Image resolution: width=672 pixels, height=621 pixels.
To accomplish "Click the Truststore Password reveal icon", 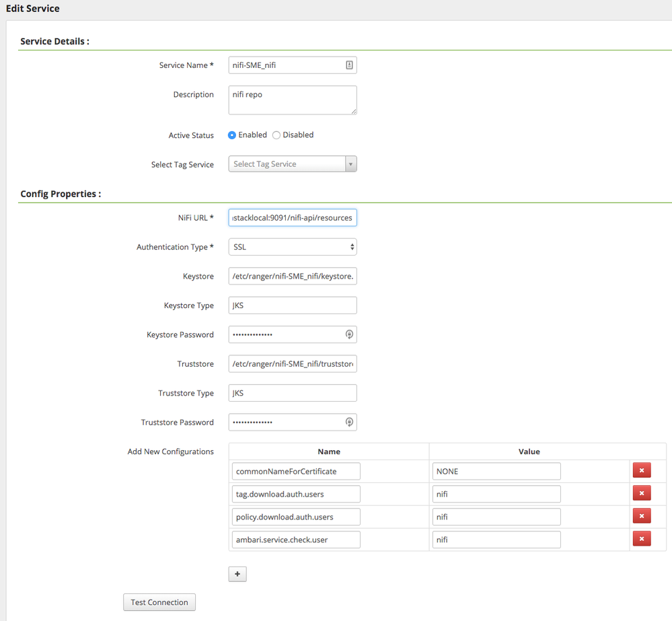I will pos(349,423).
